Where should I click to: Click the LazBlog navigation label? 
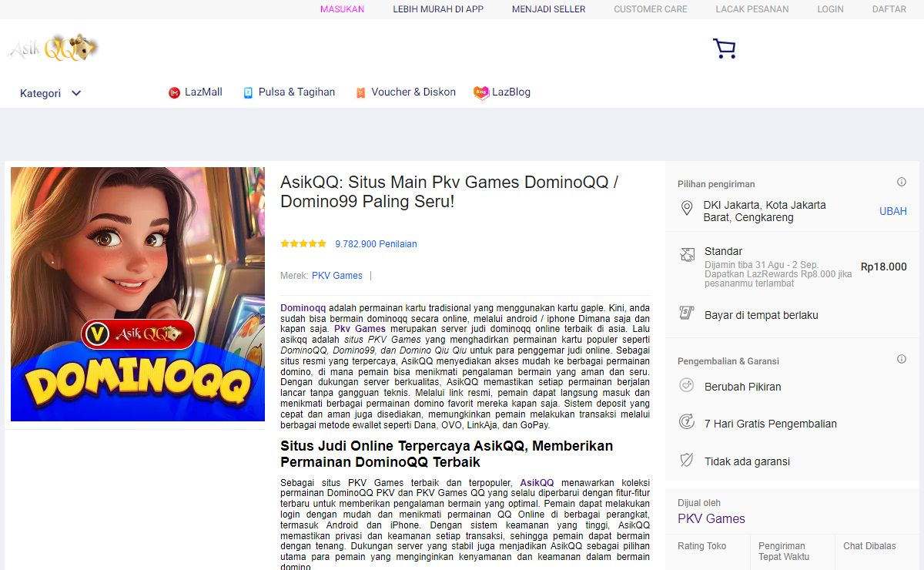(511, 92)
